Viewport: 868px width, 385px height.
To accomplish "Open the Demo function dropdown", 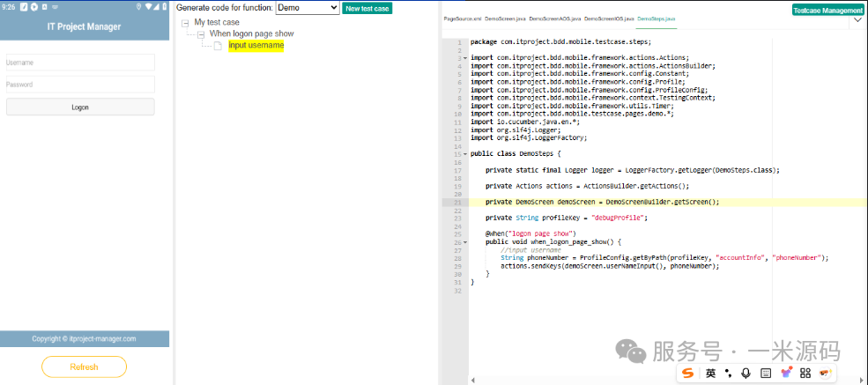I will 308,8.
